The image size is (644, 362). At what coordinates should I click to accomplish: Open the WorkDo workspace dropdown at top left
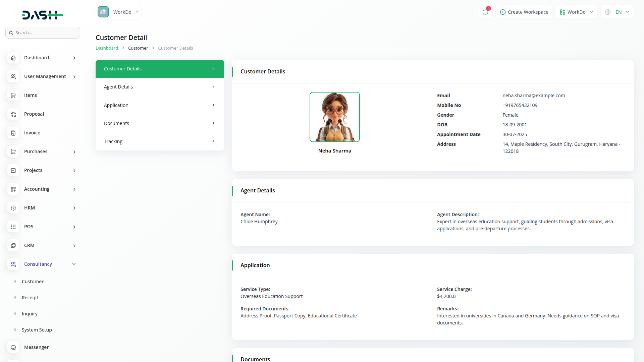click(x=119, y=12)
